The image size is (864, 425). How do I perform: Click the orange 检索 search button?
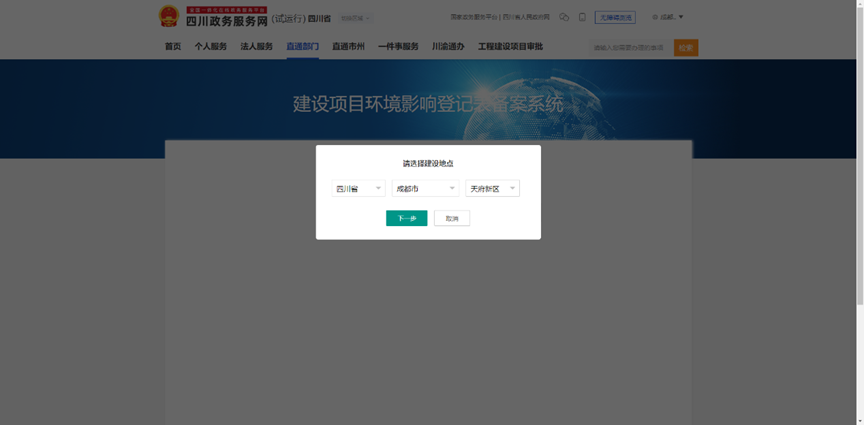pos(686,48)
